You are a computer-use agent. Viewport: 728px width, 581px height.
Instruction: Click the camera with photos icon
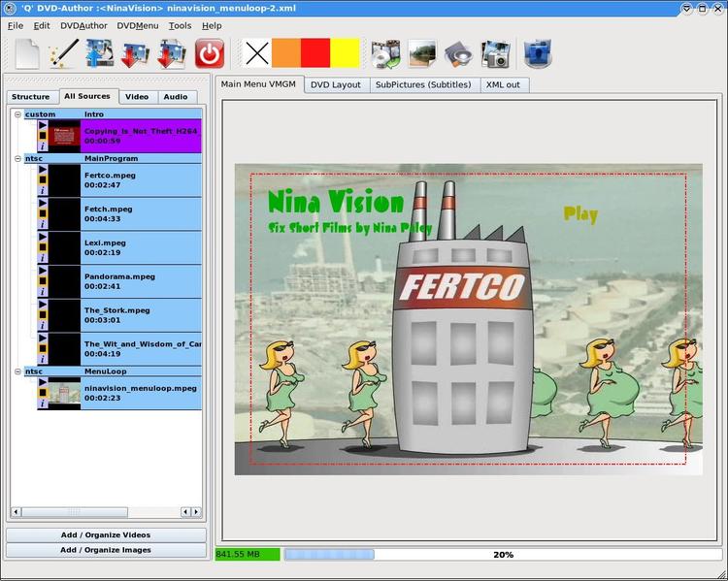(496, 53)
